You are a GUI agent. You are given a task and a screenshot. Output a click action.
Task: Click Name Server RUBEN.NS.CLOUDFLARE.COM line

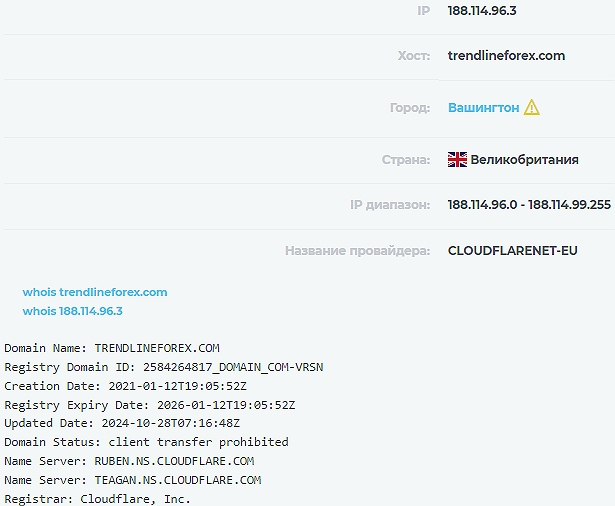click(x=129, y=461)
